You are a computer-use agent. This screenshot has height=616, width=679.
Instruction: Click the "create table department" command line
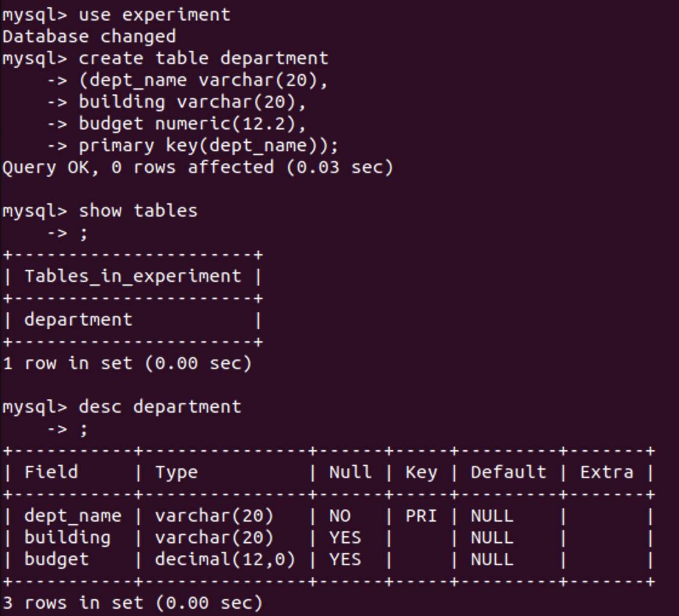(203, 58)
